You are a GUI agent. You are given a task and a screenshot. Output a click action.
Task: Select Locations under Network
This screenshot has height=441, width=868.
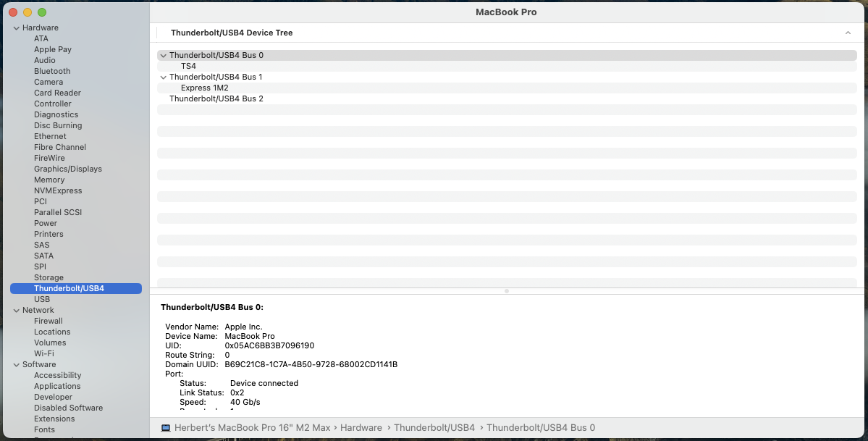[52, 332]
